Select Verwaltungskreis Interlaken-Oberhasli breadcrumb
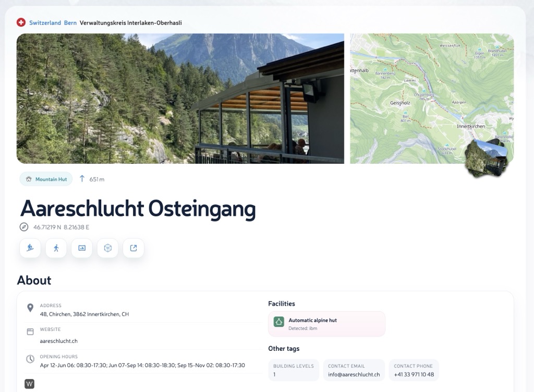 (131, 23)
